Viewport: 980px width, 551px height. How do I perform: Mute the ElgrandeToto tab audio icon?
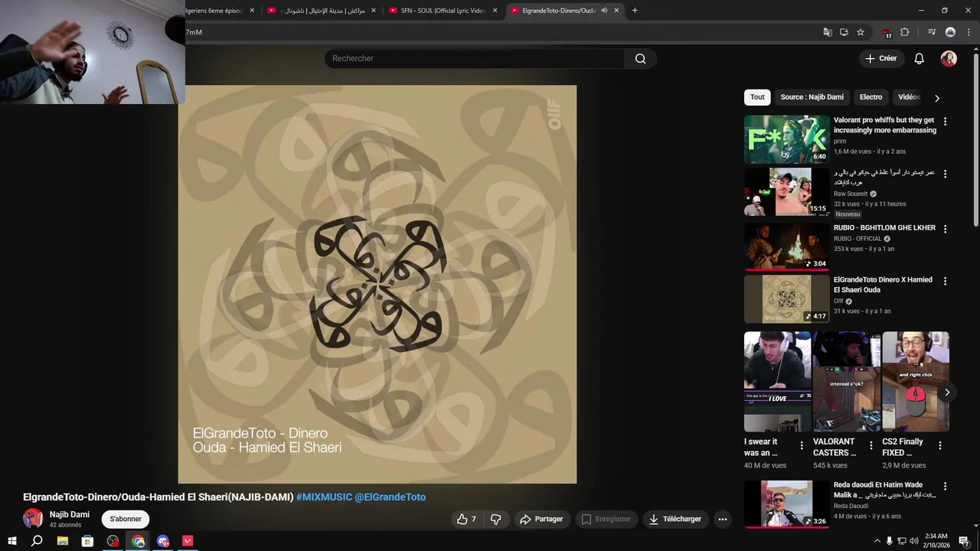click(x=604, y=11)
